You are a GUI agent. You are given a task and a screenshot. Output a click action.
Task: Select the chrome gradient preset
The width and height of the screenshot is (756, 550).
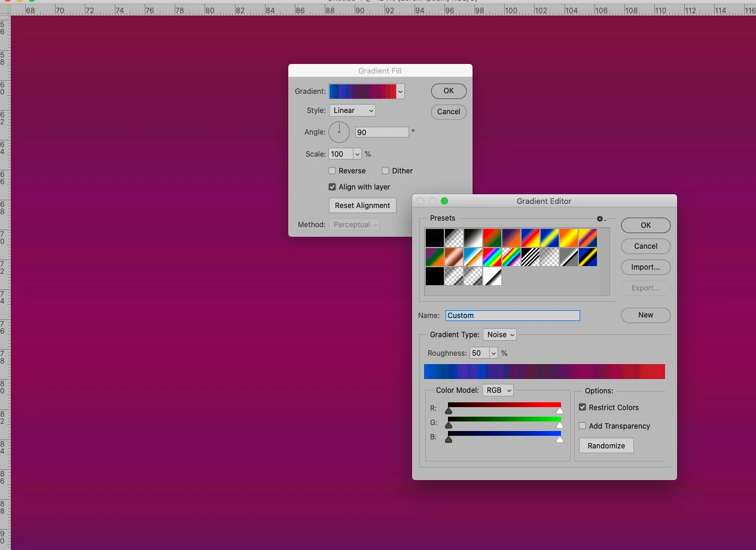pos(473,257)
